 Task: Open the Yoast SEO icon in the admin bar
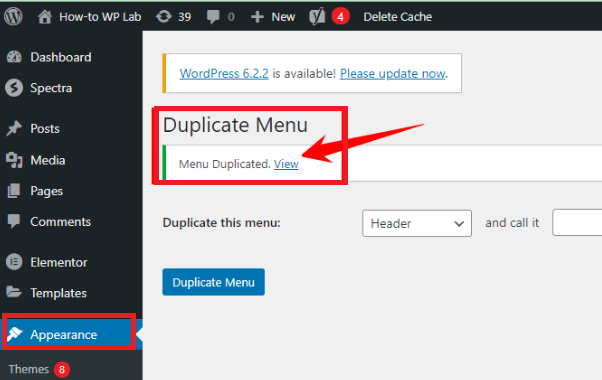click(x=318, y=17)
